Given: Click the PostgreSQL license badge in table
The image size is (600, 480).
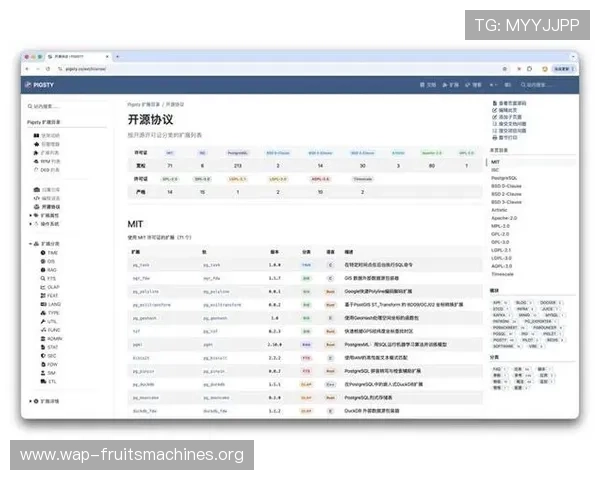Looking at the screenshot, I should click(237, 153).
